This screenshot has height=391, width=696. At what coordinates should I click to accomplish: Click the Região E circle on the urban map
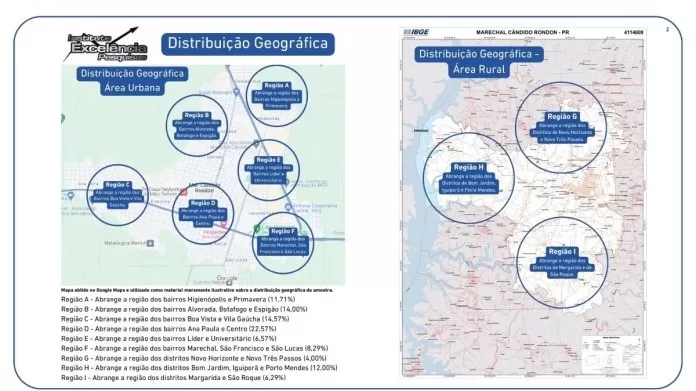point(269,170)
